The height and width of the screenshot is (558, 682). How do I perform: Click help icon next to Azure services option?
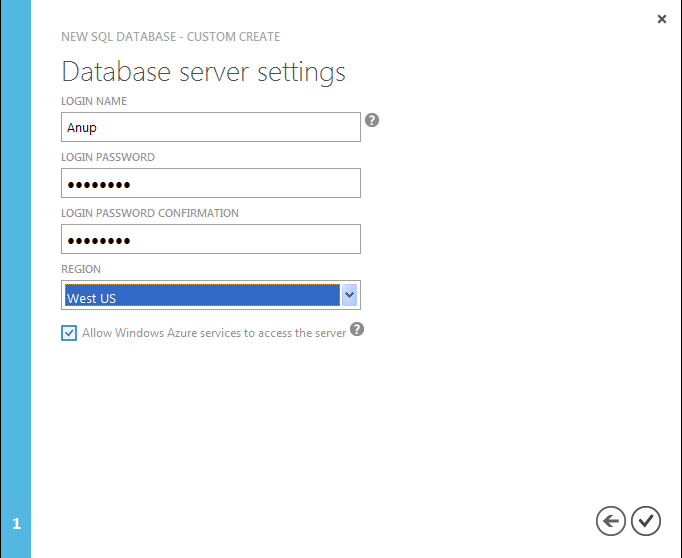(357, 330)
